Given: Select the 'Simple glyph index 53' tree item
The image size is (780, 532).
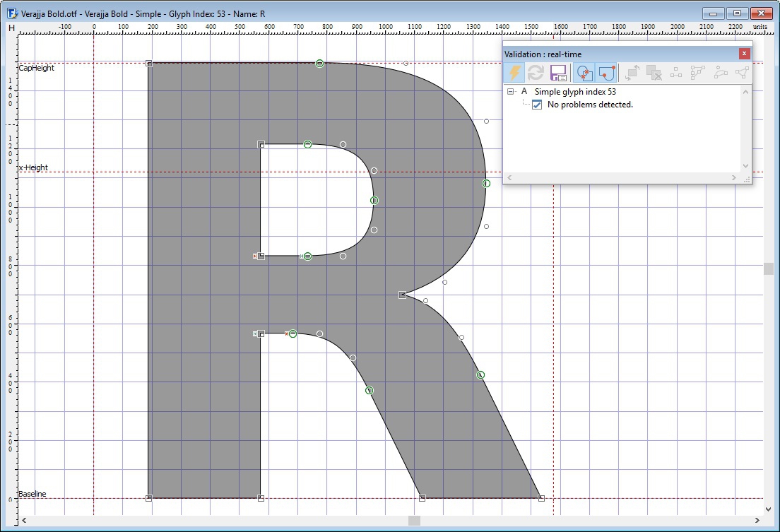Looking at the screenshot, I should 575,92.
